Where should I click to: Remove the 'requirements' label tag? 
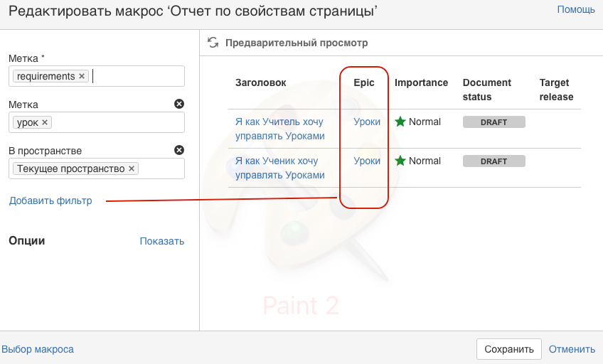(x=82, y=76)
